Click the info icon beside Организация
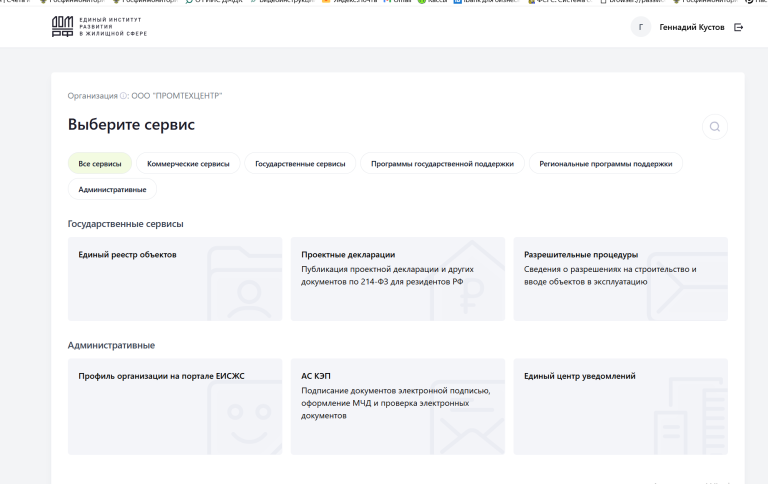 (x=123, y=96)
